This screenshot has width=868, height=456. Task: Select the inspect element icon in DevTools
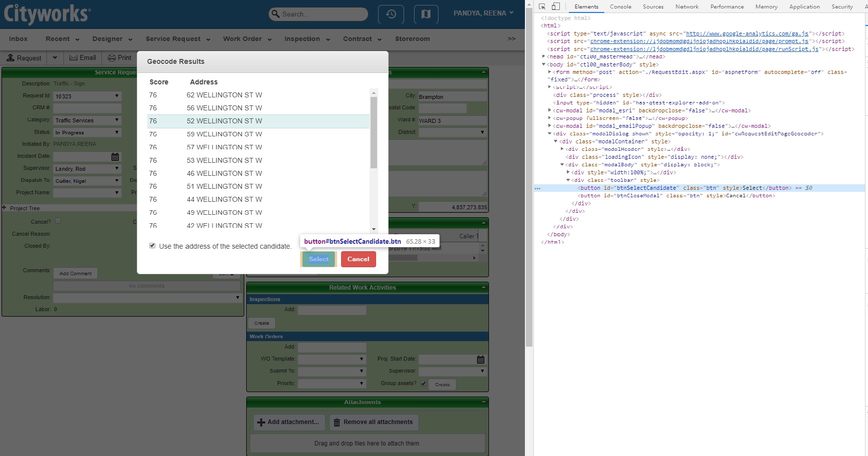pos(542,6)
